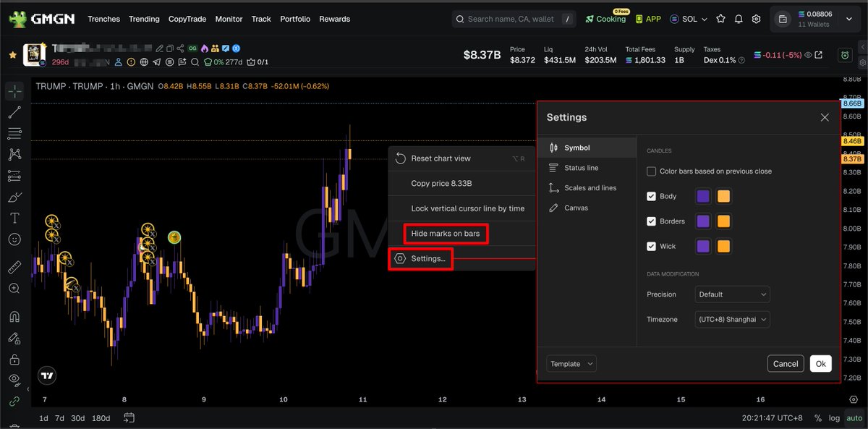The image size is (868, 429).
Task: Open header settings gear icon
Action: click(x=756, y=19)
